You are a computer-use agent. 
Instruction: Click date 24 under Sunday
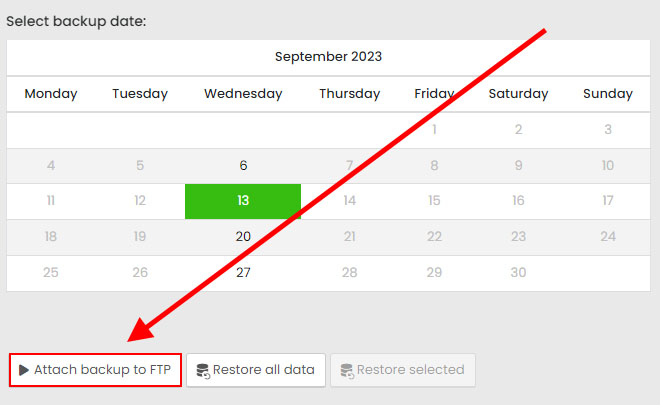608,237
